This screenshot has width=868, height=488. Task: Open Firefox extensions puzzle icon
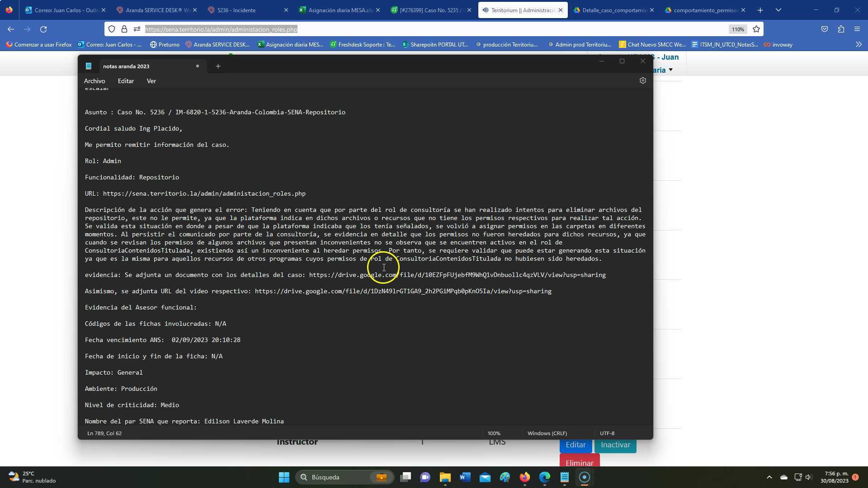tap(841, 29)
